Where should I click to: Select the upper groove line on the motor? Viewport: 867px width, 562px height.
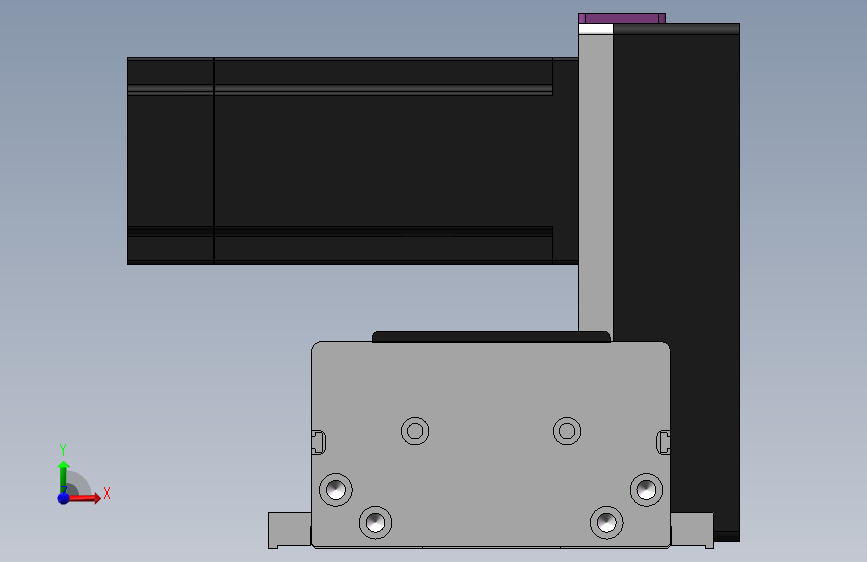(340, 90)
